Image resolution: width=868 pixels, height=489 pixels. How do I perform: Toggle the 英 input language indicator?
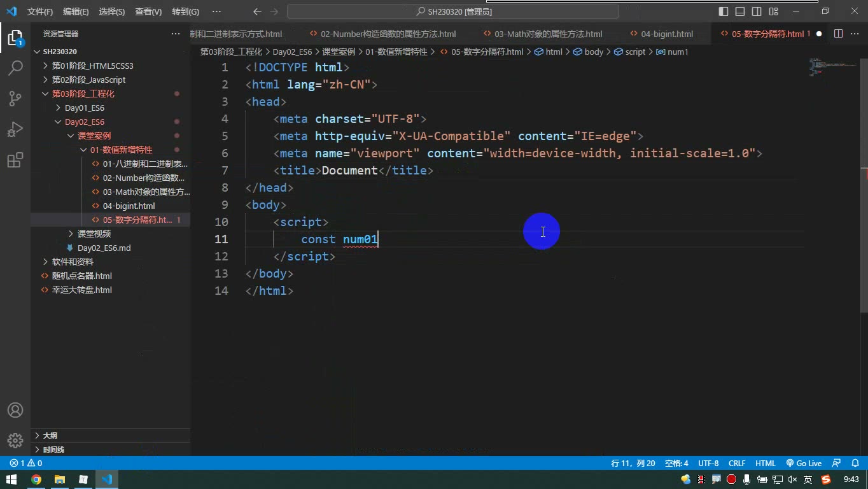coord(808,479)
